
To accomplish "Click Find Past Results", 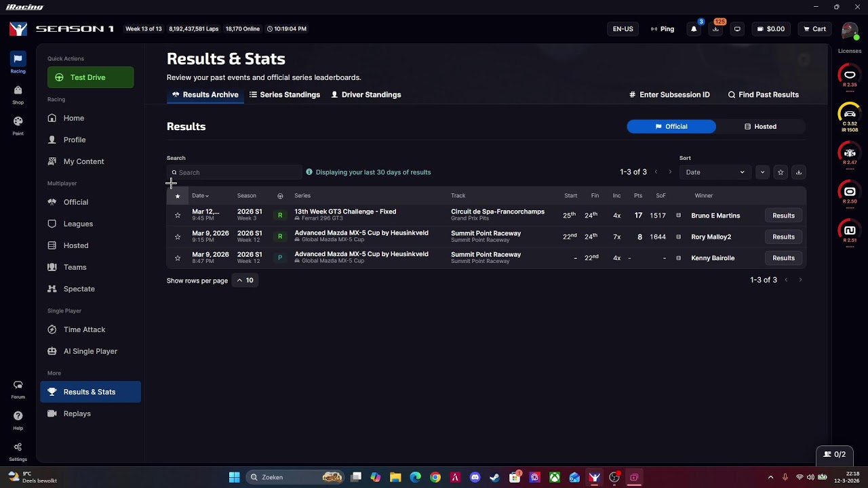I will 763,95.
